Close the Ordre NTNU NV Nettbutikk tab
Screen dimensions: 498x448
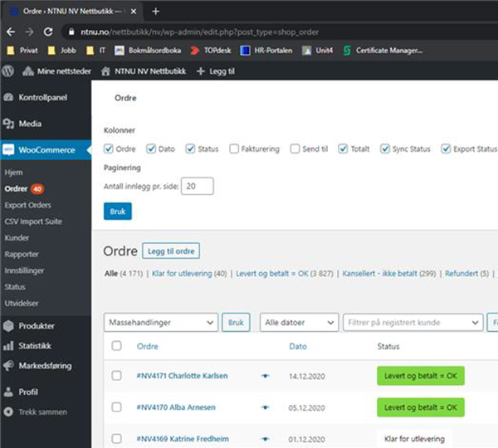tap(134, 12)
